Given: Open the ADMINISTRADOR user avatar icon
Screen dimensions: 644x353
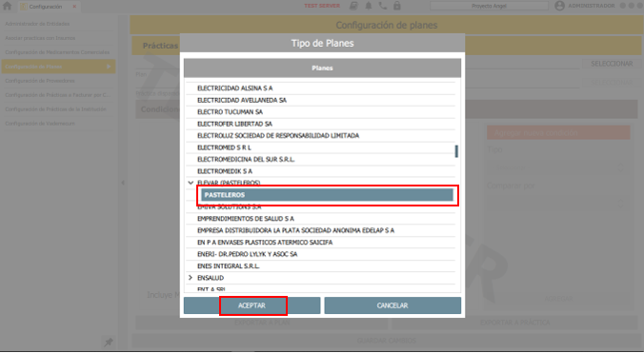Looking at the screenshot, I should click(559, 6).
